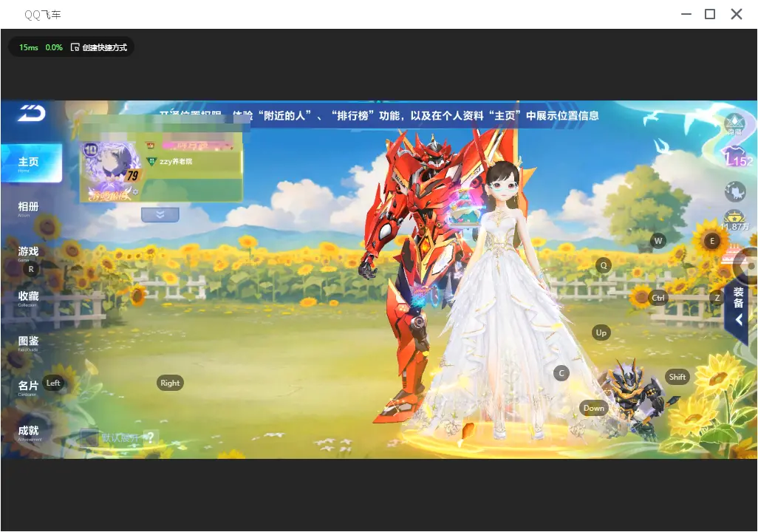The height and width of the screenshot is (532, 758).
Task: Open the pet constellation icon
Action: (x=735, y=191)
